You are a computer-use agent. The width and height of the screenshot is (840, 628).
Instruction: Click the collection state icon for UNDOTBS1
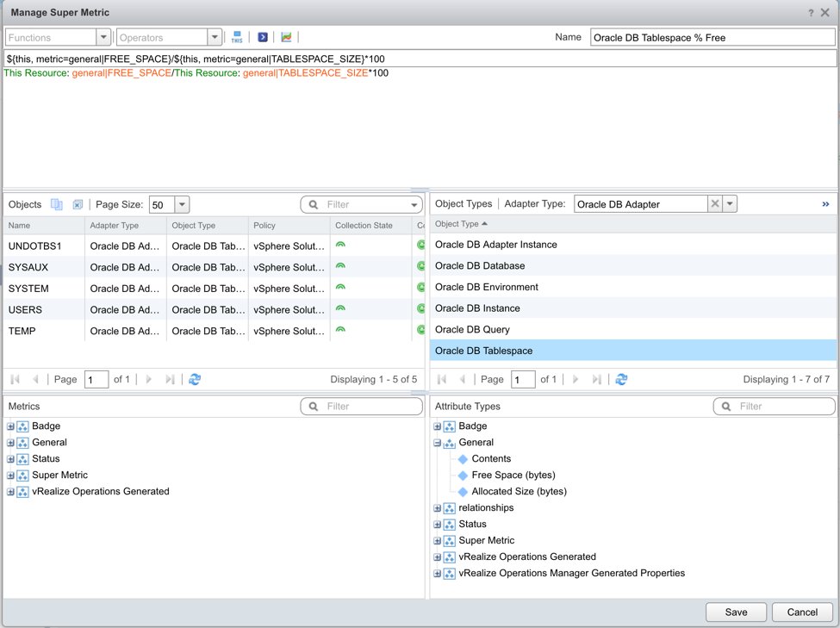pyautogui.click(x=340, y=245)
